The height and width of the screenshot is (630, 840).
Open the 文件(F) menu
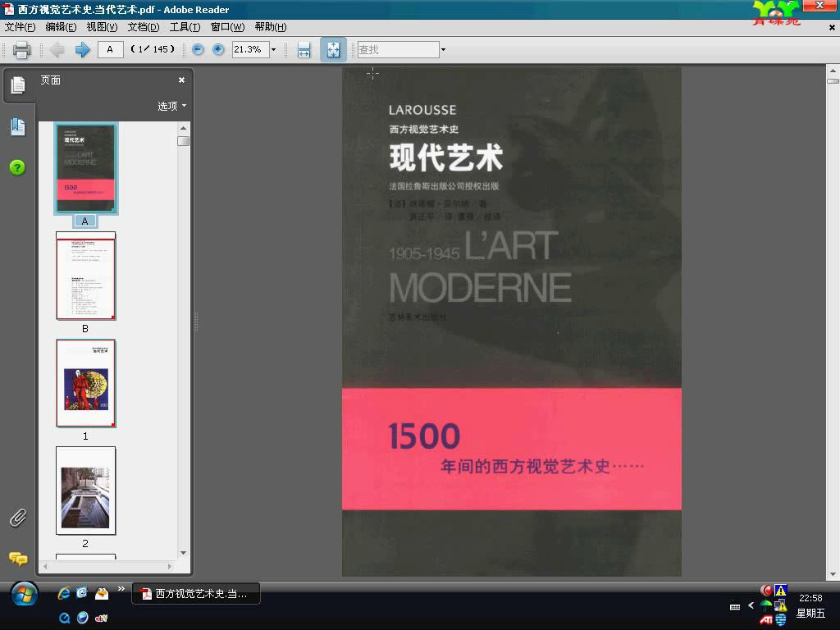click(20, 27)
